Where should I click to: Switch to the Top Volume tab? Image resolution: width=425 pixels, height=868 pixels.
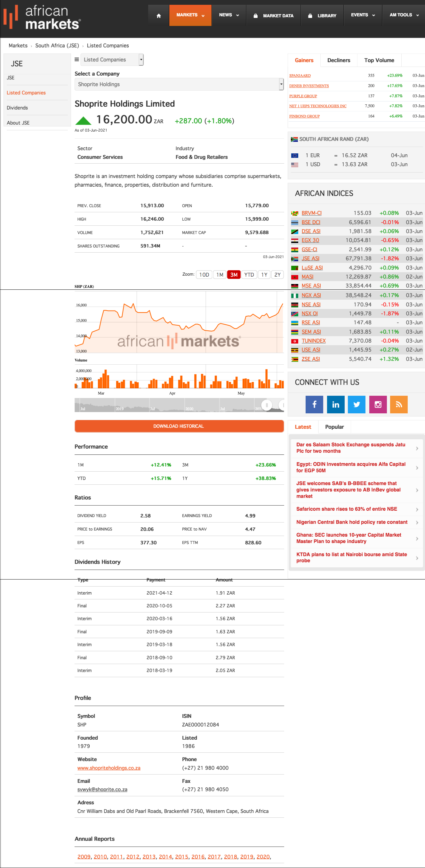click(379, 60)
